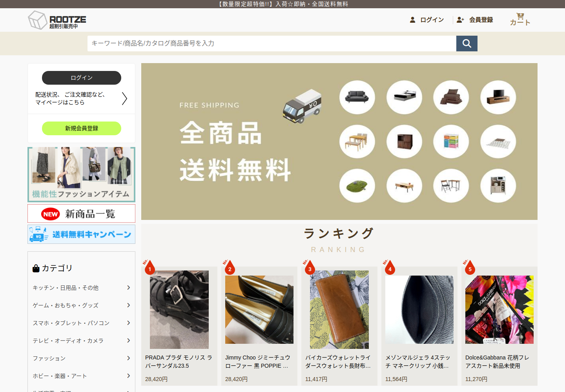Expand the キッチン・日用品・その他 category
Image resolution: width=565 pixels, height=392 pixels.
point(81,288)
